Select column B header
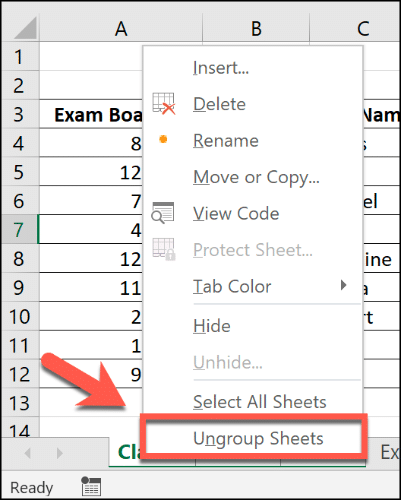Screen dimensions: 401x500 pyautogui.click(x=256, y=28)
